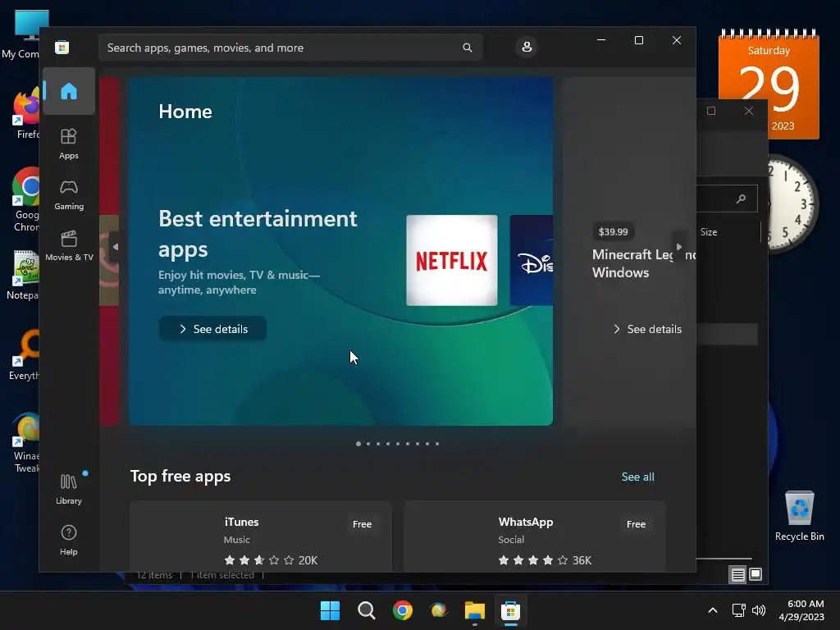The height and width of the screenshot is (630, 840).
Task: Focus the Search apps, games, movies field
Action: pos(290,48)
